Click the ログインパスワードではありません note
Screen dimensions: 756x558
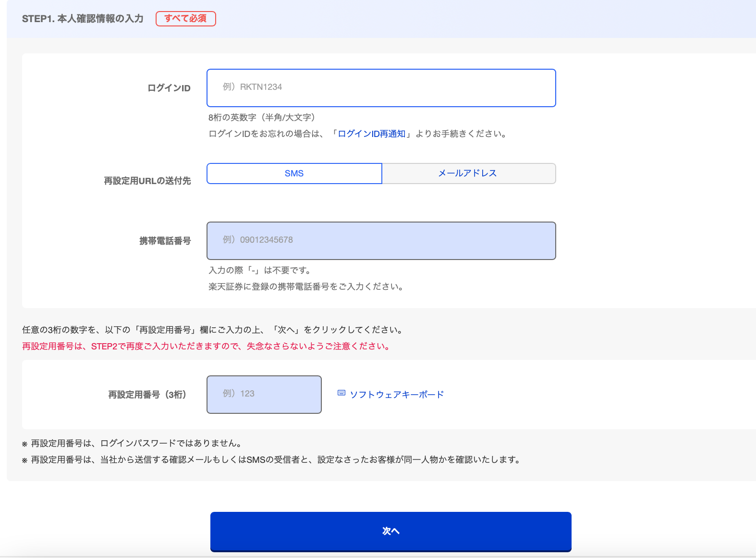(137, 444)
